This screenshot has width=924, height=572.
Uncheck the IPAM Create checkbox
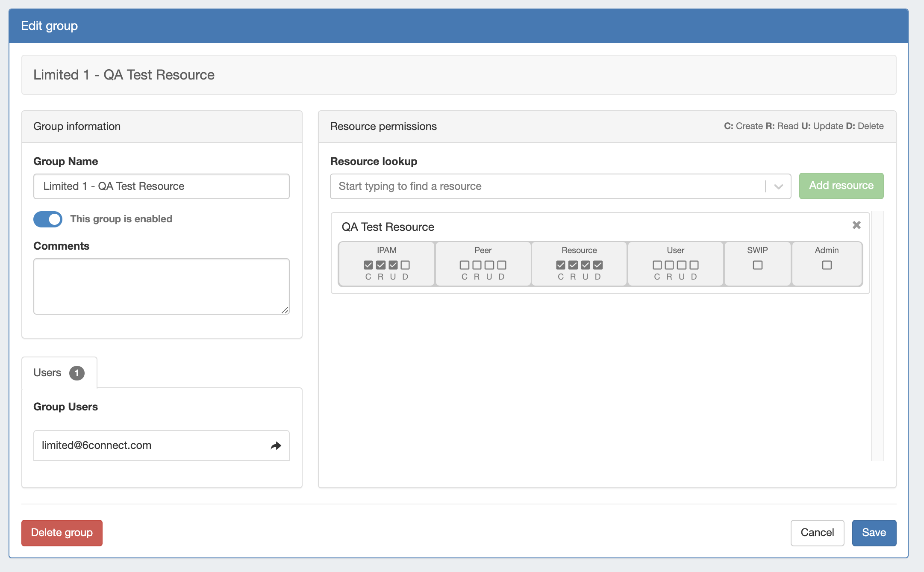click(x=368, y=265)
